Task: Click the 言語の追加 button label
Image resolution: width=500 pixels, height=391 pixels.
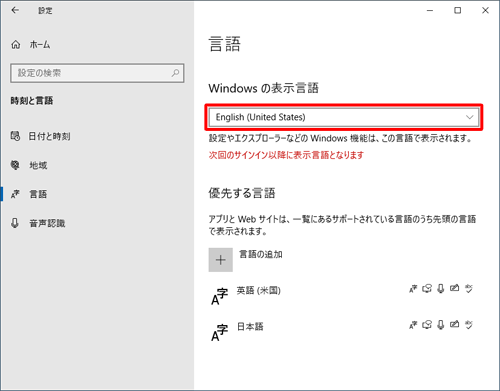Action: [261, 254]
